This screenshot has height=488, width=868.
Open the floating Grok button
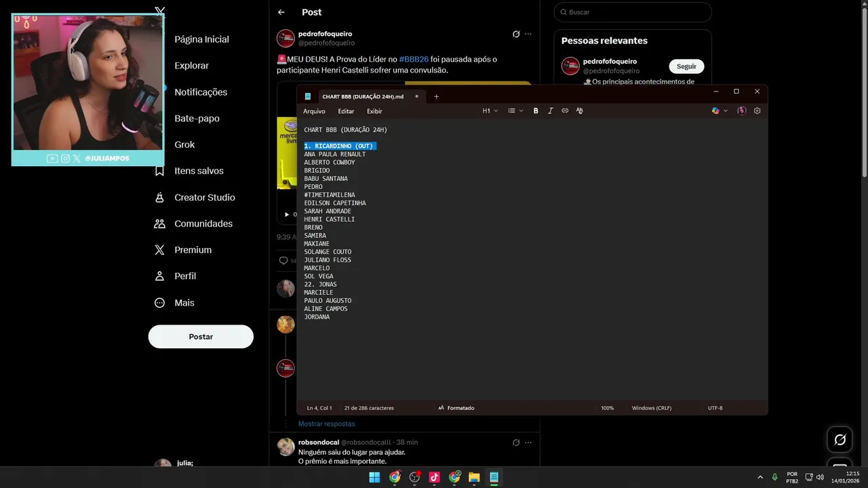840,440
